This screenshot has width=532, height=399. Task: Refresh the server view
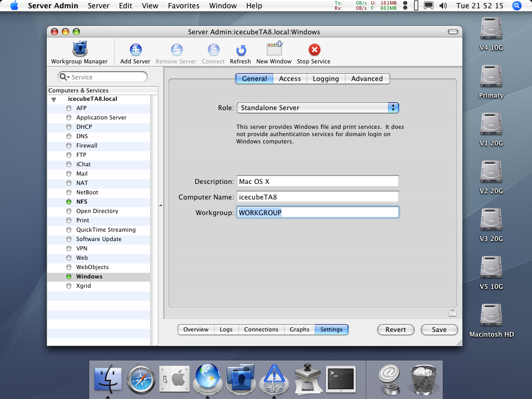(241, 50)
